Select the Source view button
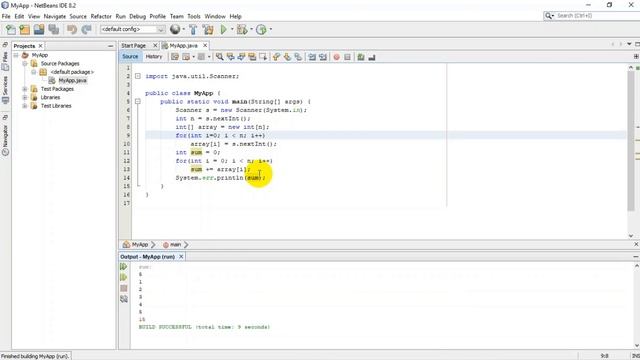 130,57
